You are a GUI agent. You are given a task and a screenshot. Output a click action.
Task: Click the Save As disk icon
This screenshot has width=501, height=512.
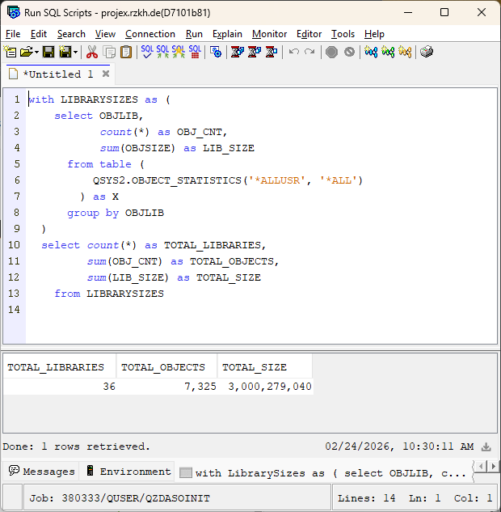tap(65, 52)
